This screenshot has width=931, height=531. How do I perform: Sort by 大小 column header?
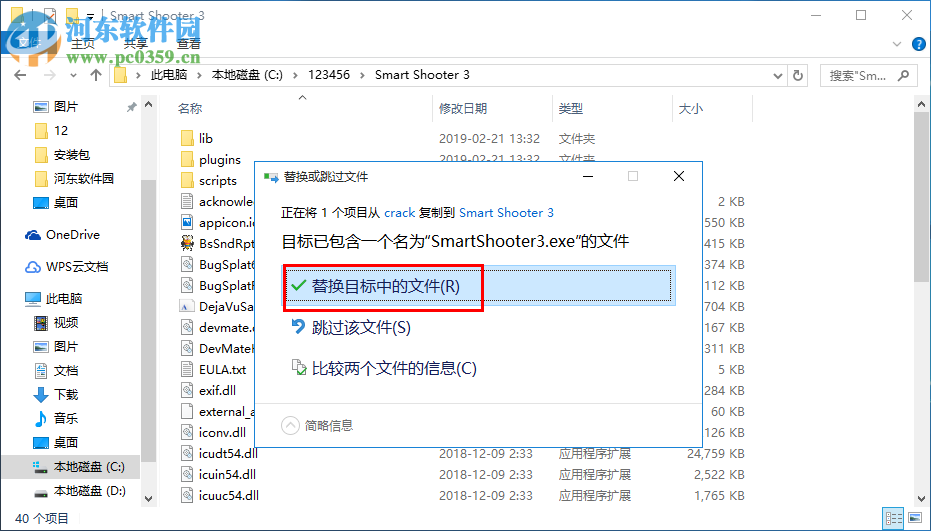tap(691, 109)
